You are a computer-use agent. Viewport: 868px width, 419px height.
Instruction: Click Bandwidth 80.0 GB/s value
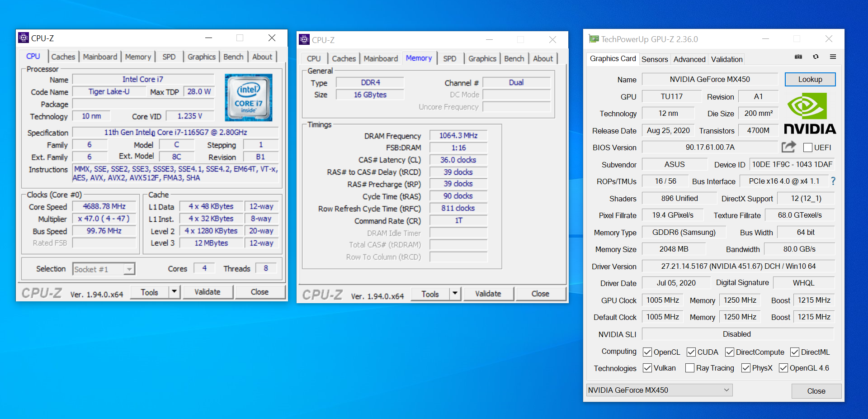(x=799, y=249)
